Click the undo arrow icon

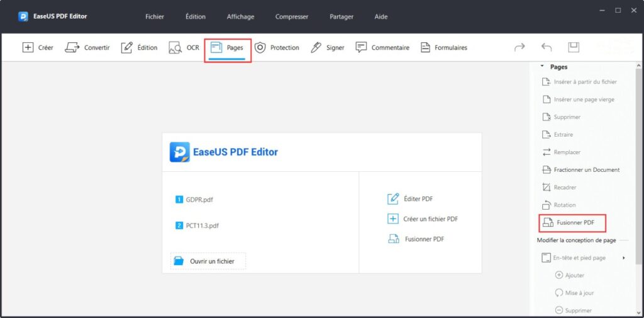click(x=547, y=47)
